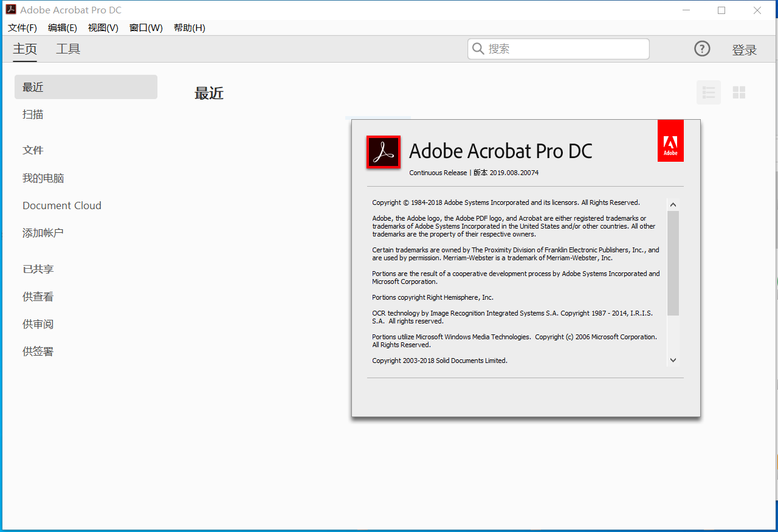Open the 窗口(W) menu

pos(146,28)
